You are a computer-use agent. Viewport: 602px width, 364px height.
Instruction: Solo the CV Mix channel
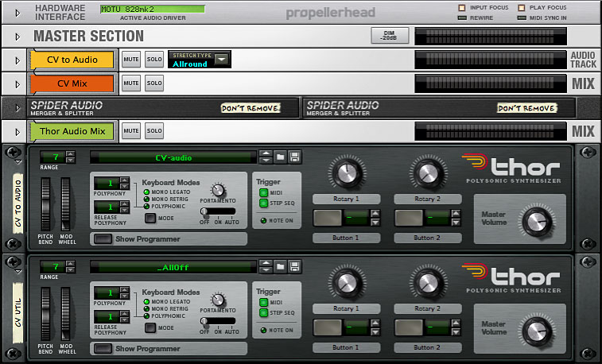click(154, 83)
